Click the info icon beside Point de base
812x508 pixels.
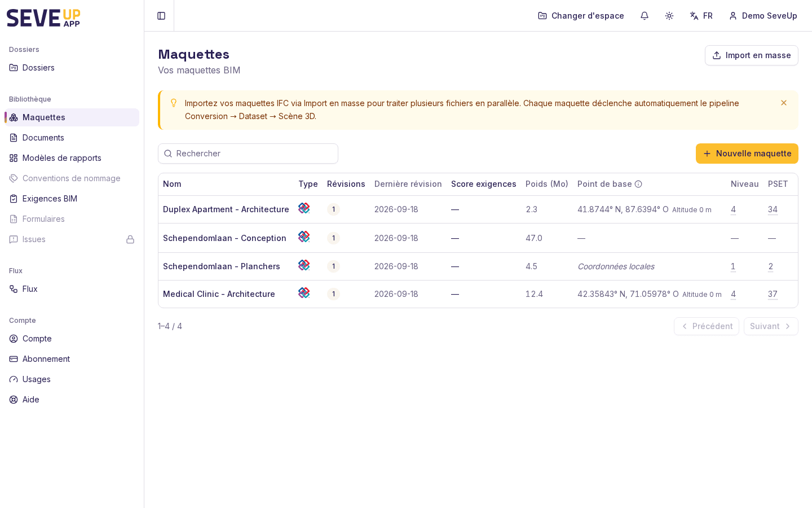[x=638, y=184]
